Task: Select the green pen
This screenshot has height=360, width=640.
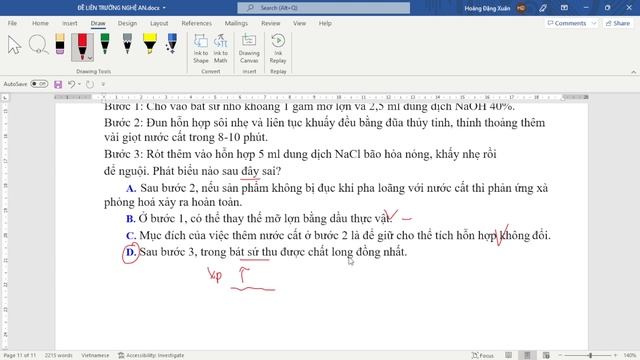Action: click(x=105, y=44)
